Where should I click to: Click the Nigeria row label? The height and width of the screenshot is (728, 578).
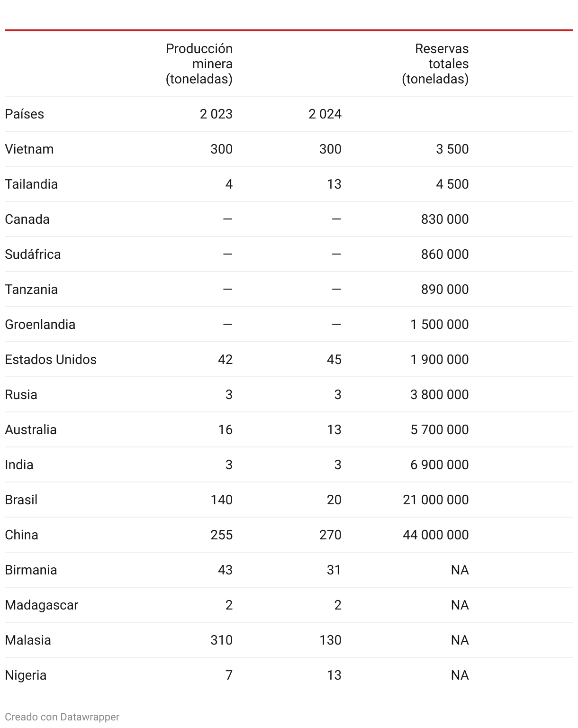[26, 675]
